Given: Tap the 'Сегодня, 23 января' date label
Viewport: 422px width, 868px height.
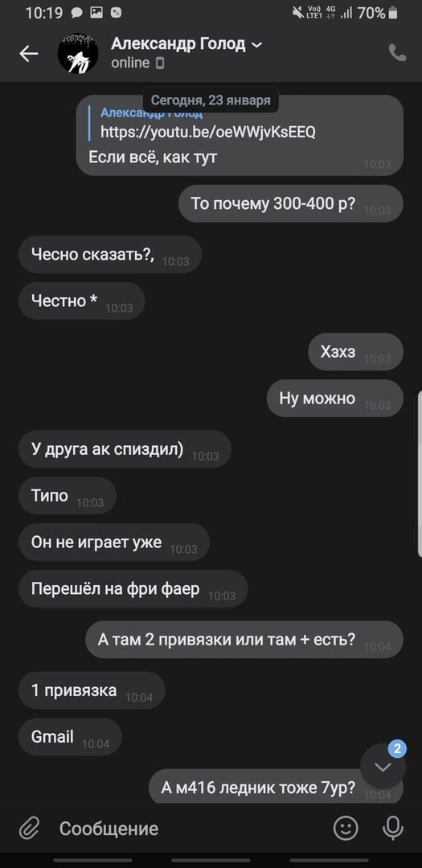Looking at the screenshot, I should 211,100.
